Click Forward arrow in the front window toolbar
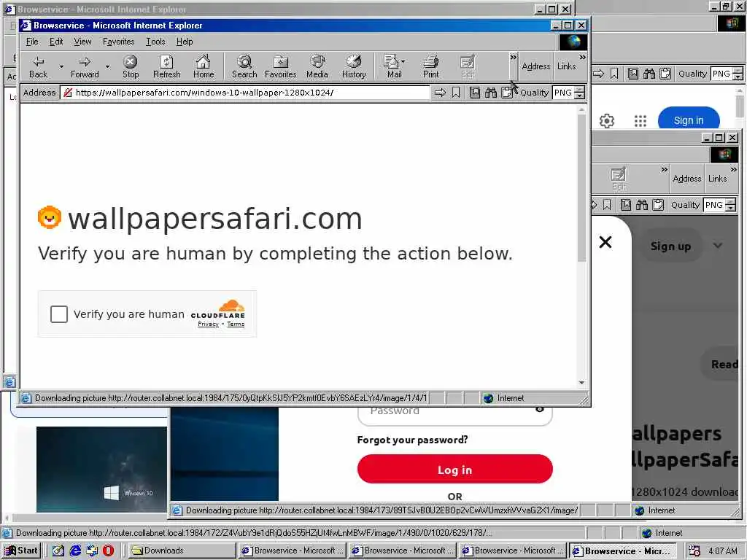 85,67
